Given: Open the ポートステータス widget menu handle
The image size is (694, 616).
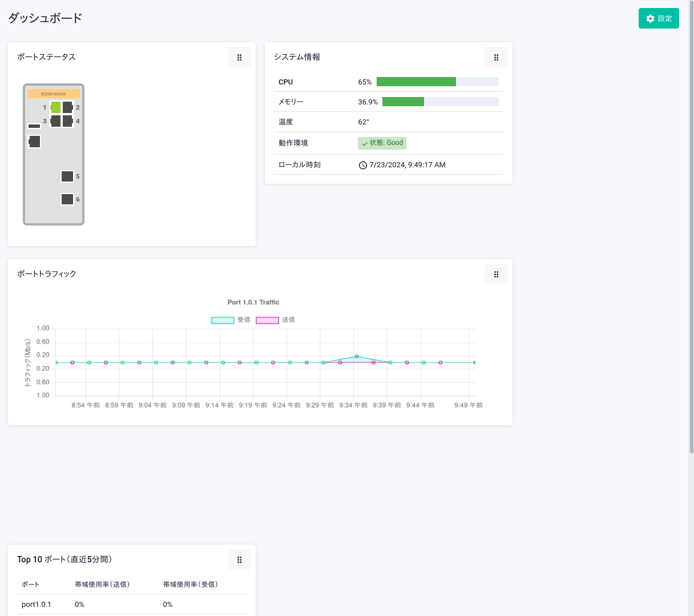Looking at the screenshot, I should [239, 57].
